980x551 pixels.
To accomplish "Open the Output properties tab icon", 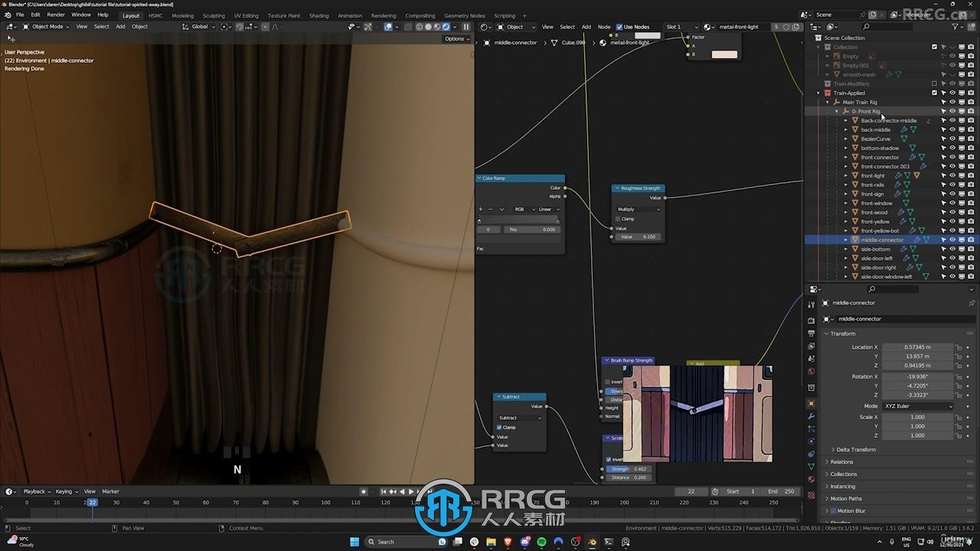I will click(x=812, y=334).
